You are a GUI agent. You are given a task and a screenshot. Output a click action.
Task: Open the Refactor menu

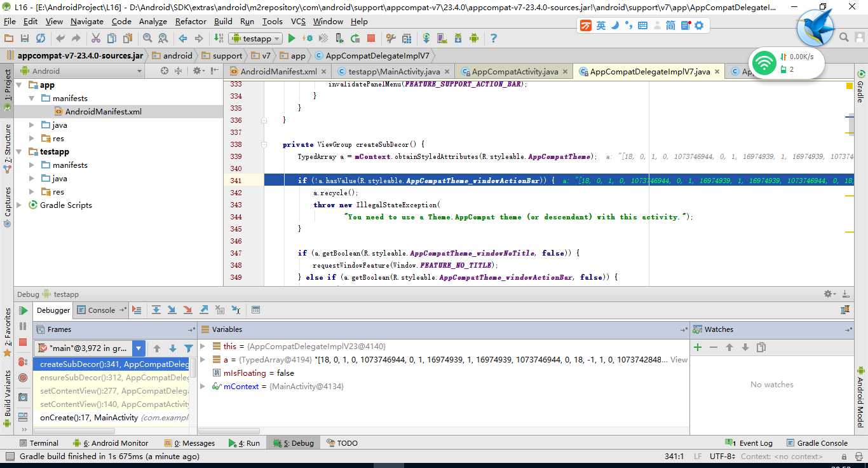point(191,21)
